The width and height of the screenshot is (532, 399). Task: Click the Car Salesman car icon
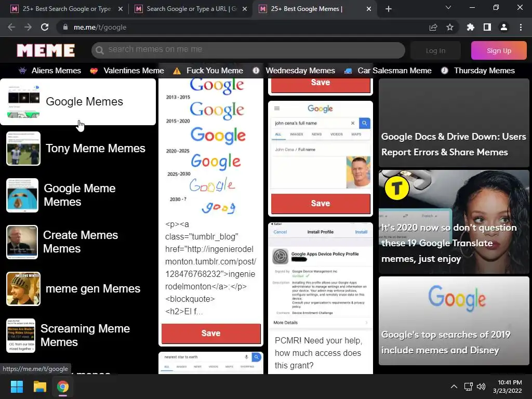348,71
